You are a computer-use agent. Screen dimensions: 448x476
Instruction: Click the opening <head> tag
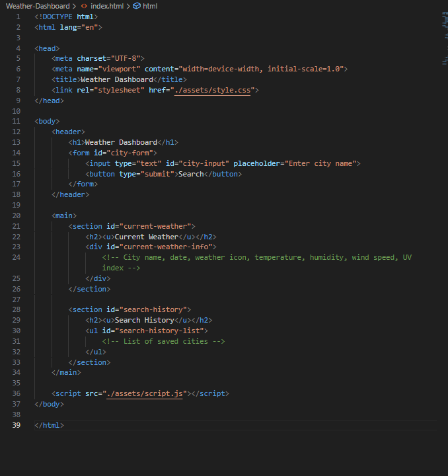pyautogui.click(x=47, y=48)
